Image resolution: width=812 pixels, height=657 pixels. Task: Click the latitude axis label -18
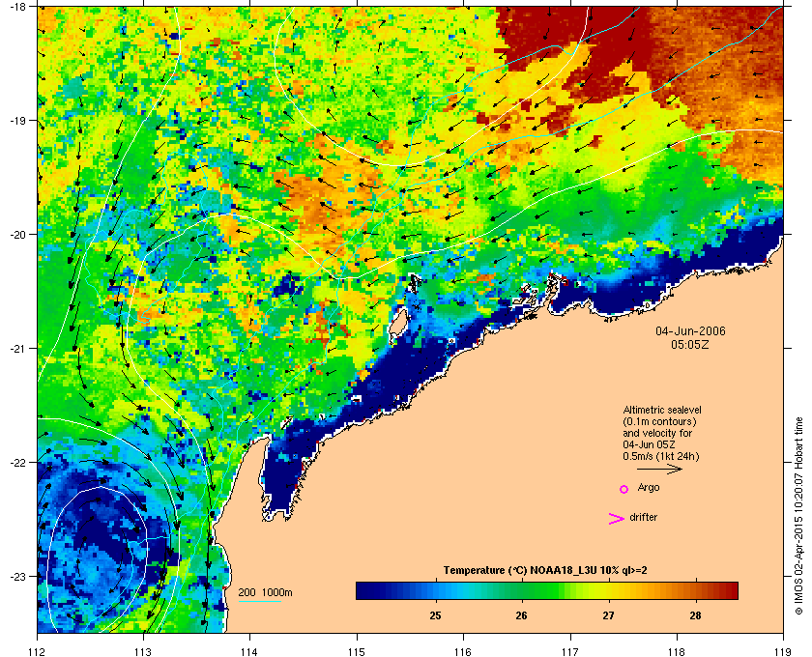pyautogui.click(x=19, y=7)
